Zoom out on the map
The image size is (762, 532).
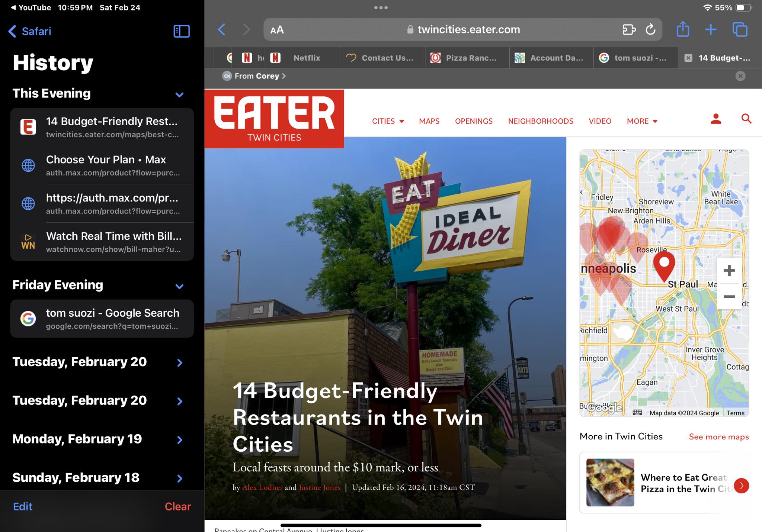click(729, 296)
